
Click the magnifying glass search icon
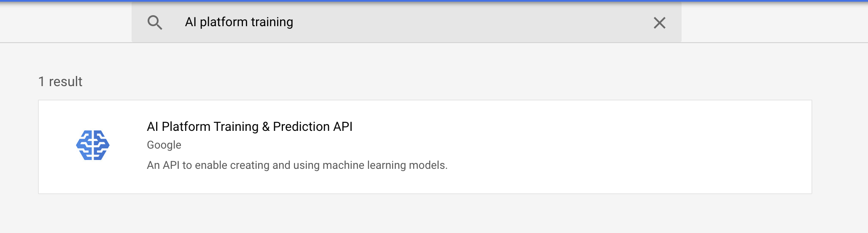(155, 22)
